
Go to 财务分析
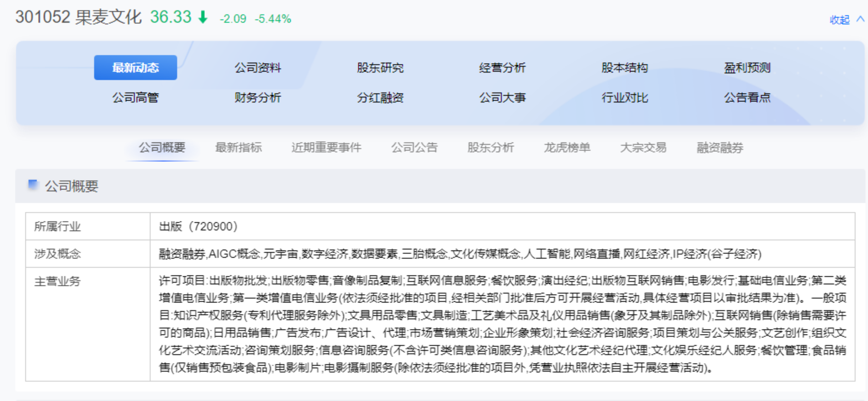tap(258, 98)
